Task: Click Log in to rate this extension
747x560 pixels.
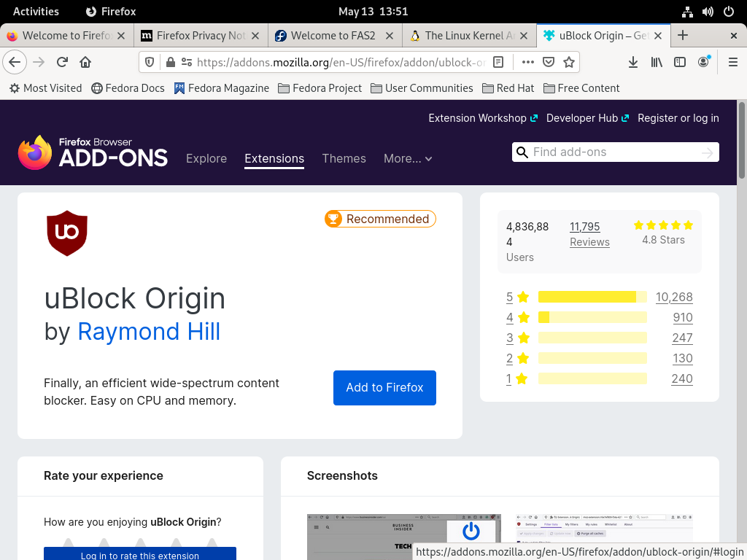Action: 140,554
